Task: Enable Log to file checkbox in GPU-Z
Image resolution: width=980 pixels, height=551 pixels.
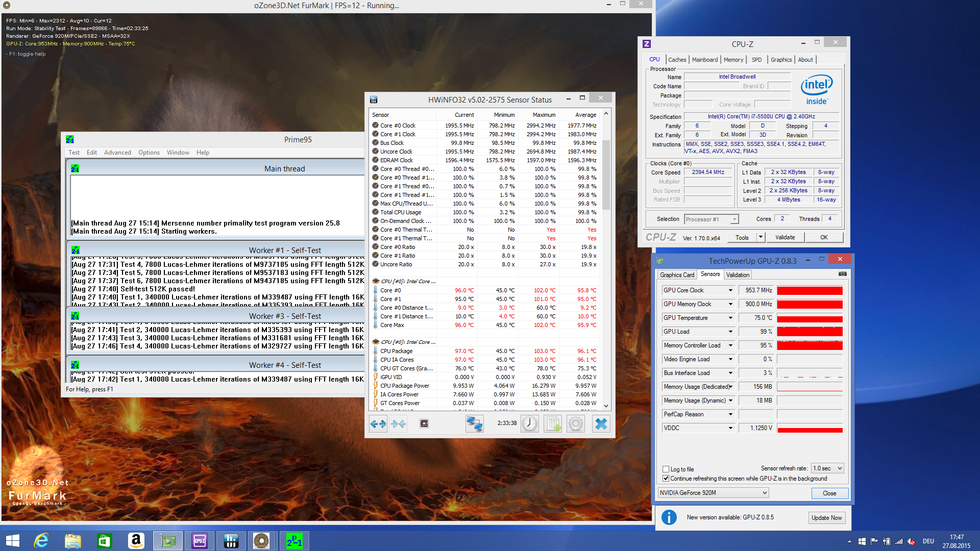Action: tap(666, 469)
